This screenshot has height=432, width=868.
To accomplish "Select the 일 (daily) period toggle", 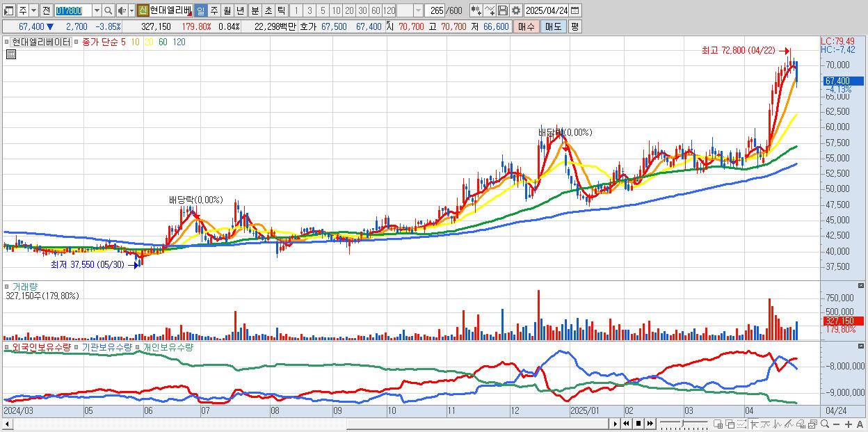I will click(200, 10).
